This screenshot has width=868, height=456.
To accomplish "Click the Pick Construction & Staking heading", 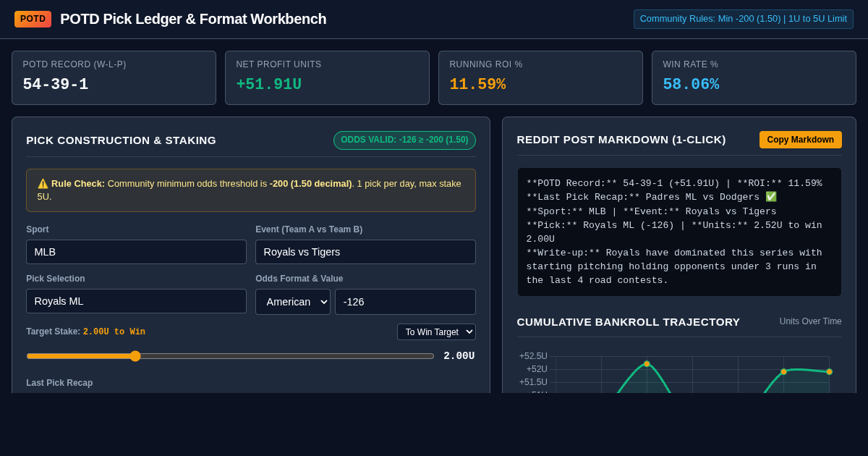I will click(121, 140).
